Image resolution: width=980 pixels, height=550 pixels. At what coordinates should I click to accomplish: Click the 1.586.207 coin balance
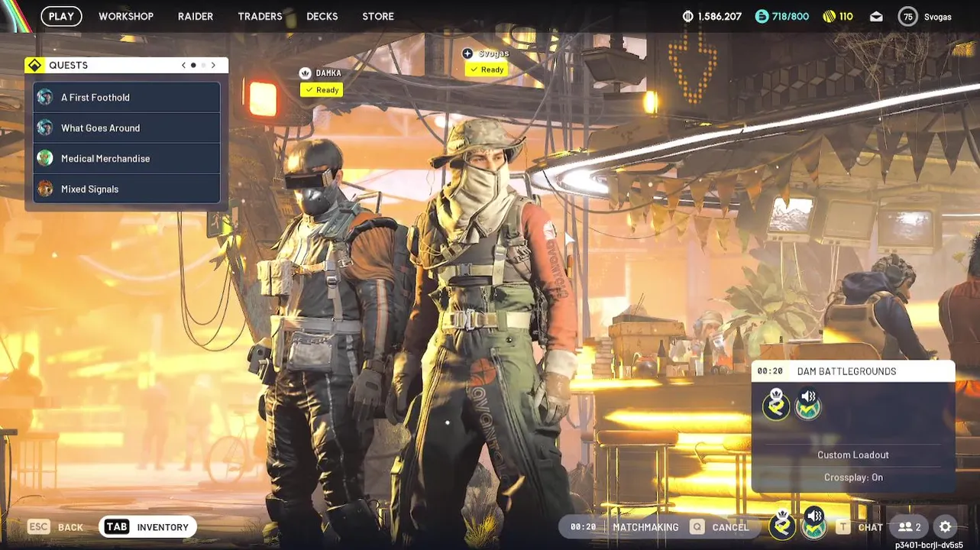(720, 16)
